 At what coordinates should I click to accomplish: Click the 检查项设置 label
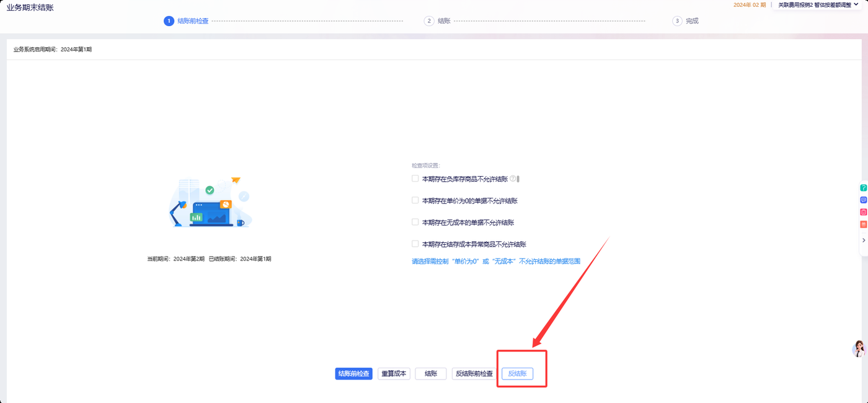pyautogui.click(x=425, y=166)
